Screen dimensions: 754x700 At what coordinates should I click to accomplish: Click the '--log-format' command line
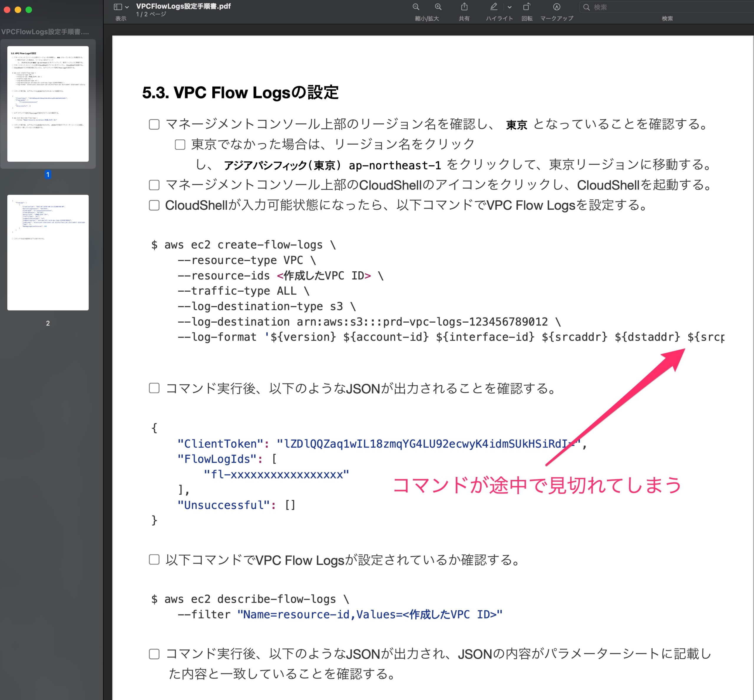(451, 337)
